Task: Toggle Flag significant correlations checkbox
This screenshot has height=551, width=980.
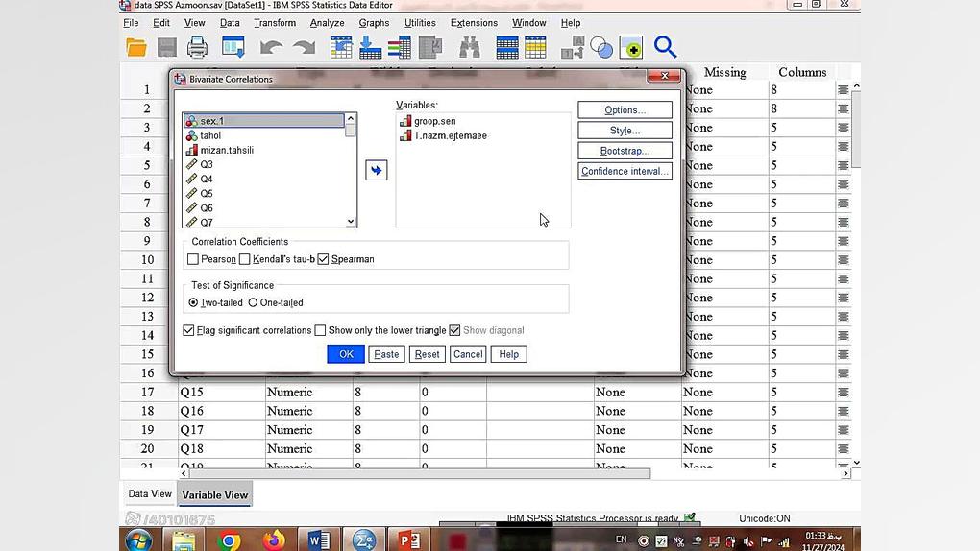Action: point(188,330)
